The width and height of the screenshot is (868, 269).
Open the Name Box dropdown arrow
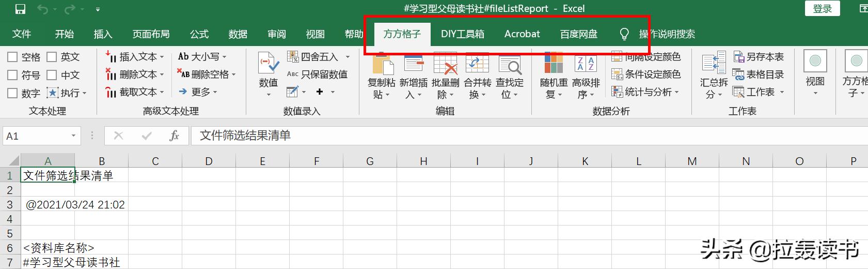tap(73, 136)
